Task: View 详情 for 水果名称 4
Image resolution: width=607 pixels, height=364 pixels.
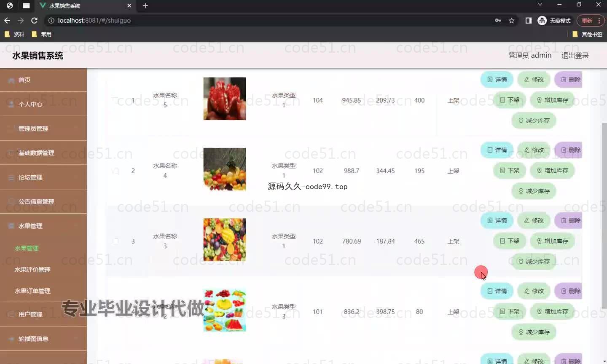Action: tap(497, 150)
